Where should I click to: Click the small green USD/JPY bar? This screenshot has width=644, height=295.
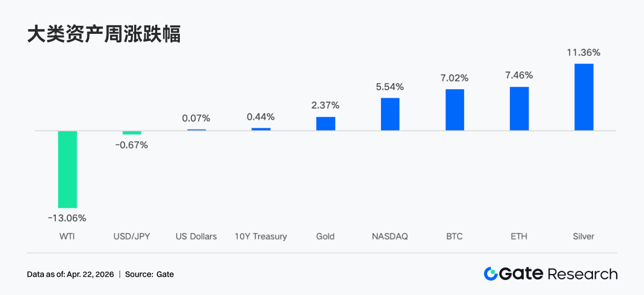click(132, 133)
